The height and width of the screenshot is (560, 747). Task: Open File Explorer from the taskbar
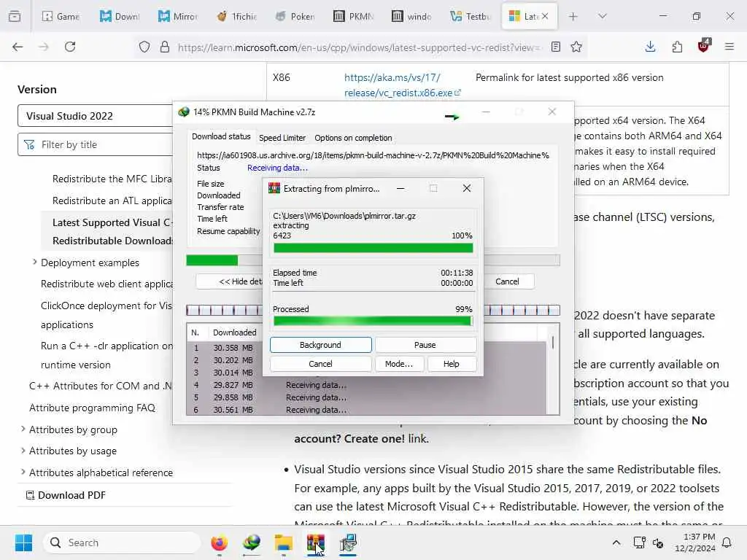284,542
